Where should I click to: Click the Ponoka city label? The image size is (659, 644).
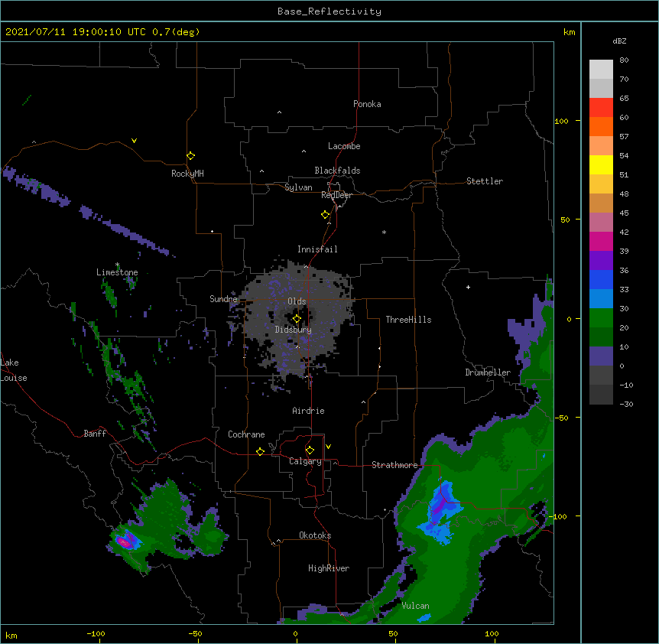coord(367,104)
